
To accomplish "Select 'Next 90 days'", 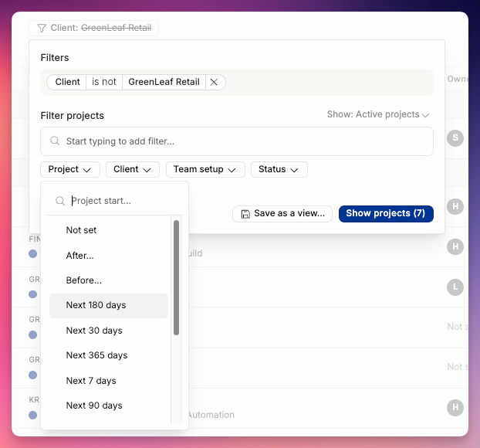I will (109, 406).
